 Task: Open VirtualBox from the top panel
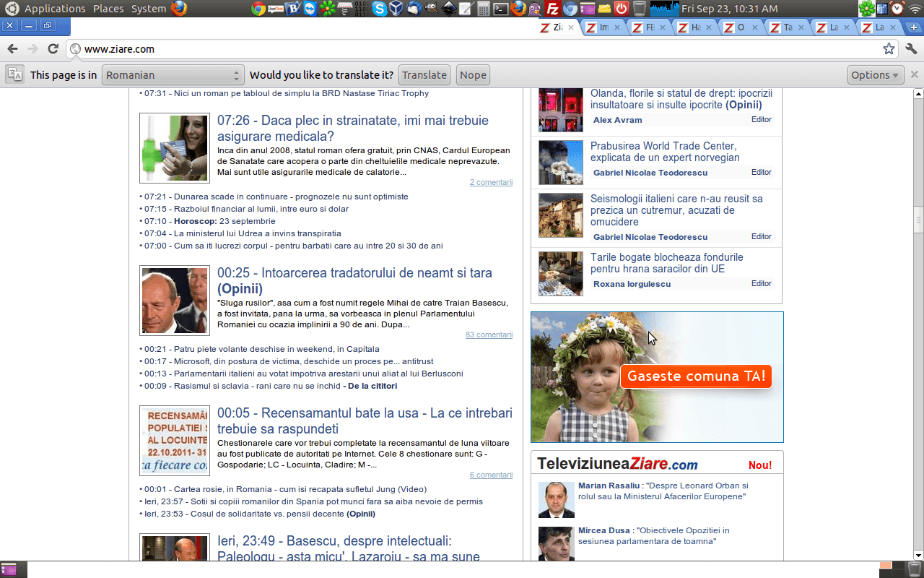tap(396, 9)
